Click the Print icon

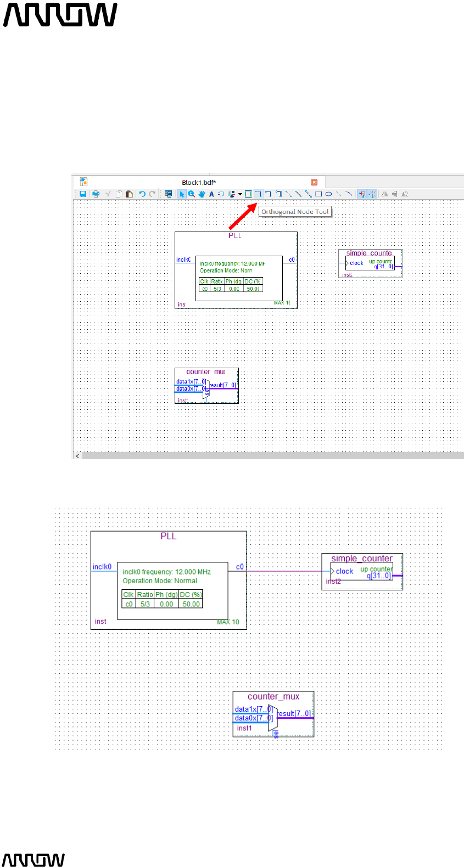point(96,194)
